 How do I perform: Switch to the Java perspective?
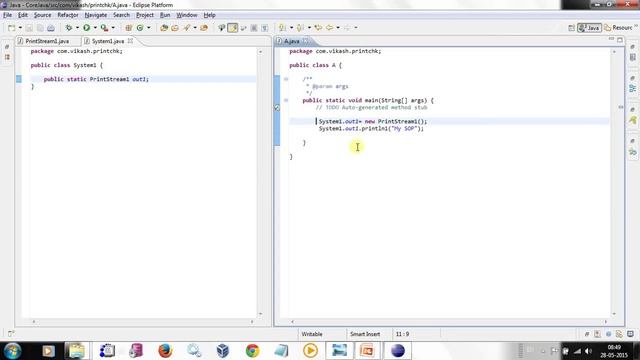click(x=589, y=28)
